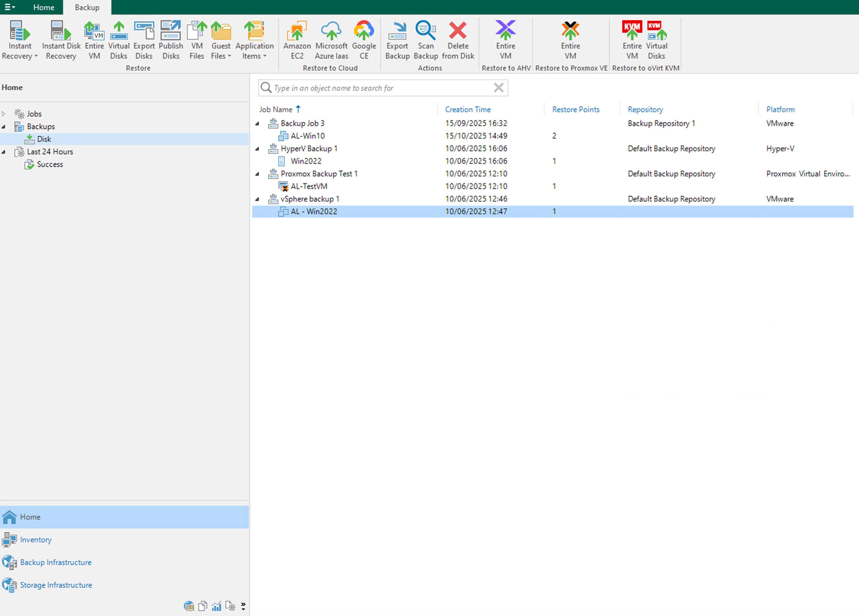Sort by Creation Time column header
The height and width of the screenshot is (616, 859).
[x=468, y=110]
